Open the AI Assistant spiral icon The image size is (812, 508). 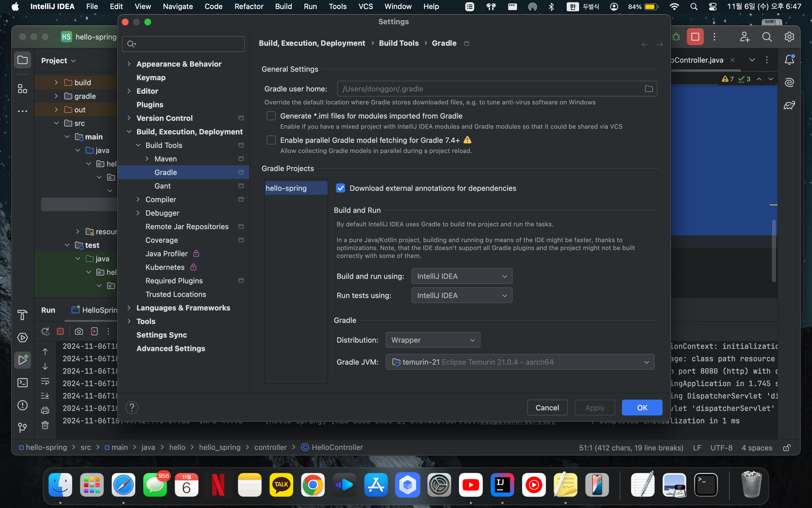click(789, 82)
